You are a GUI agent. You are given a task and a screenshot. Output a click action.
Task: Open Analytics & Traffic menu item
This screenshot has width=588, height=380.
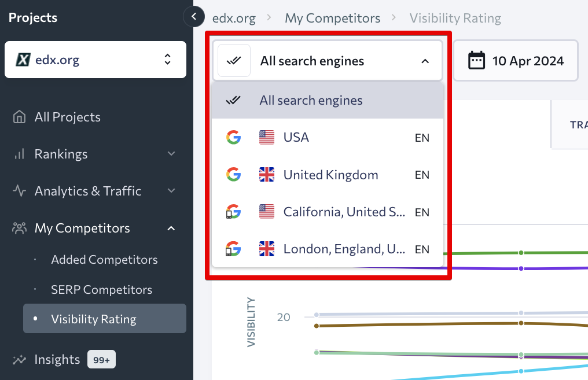pos(88,191)
